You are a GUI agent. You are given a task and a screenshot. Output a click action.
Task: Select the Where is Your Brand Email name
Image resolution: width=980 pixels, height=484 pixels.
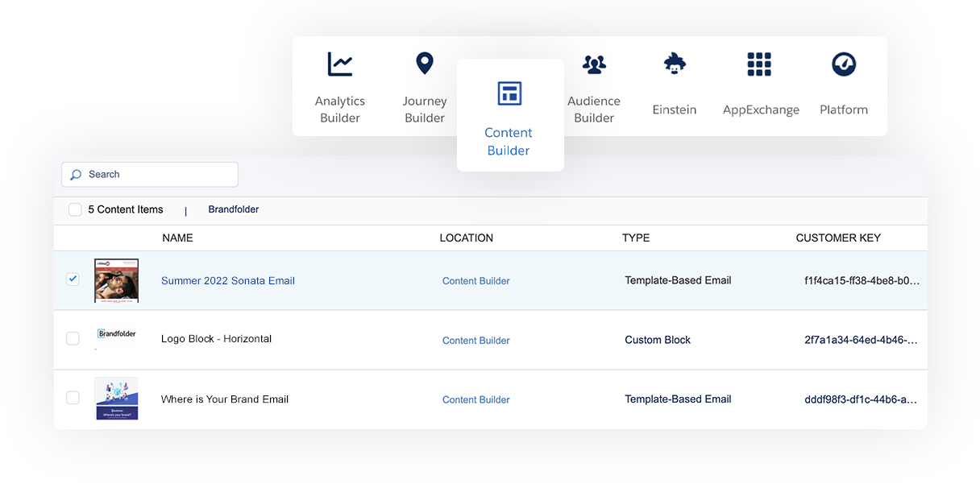point(225,399)
